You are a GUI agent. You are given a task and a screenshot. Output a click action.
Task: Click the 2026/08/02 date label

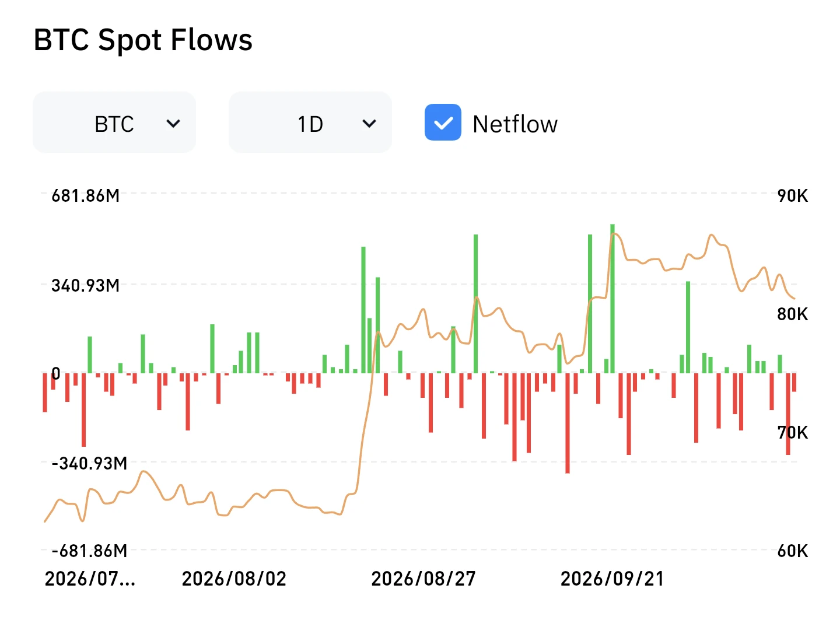pos(234,579)
